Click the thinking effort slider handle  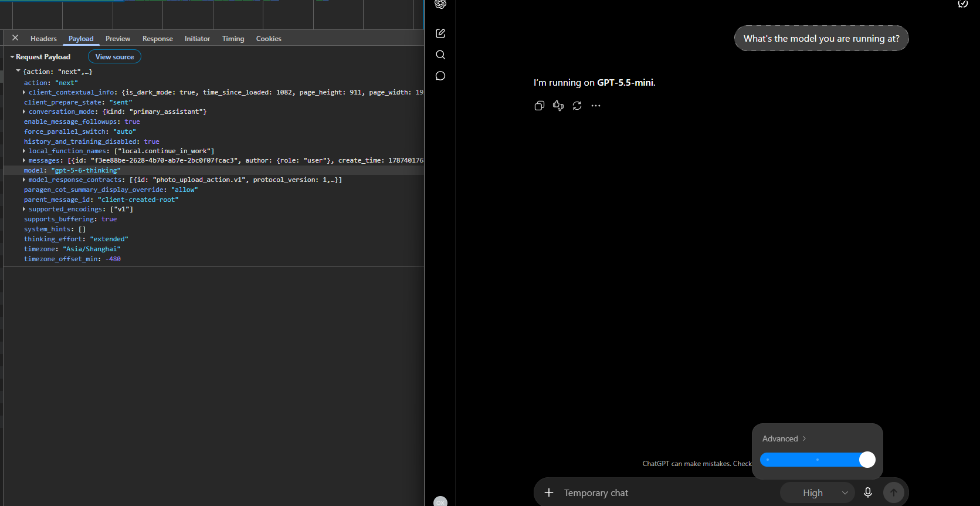(867, 460)
